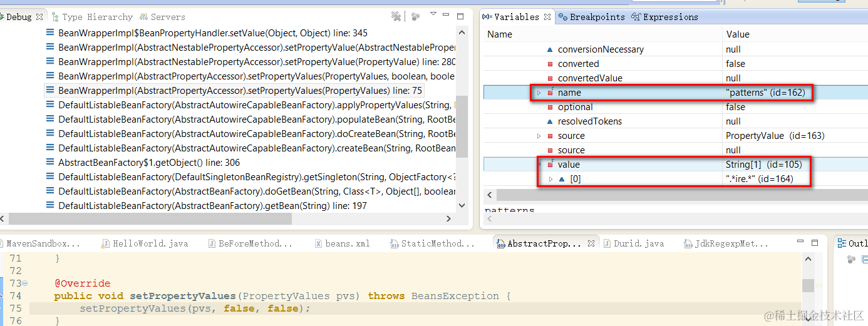Viewport: 868px width, 326px height.
Task: Click the grey toolbar icon left of Collapse All in the Outline view
Action: pyautogui.click(x=850, y=259)
